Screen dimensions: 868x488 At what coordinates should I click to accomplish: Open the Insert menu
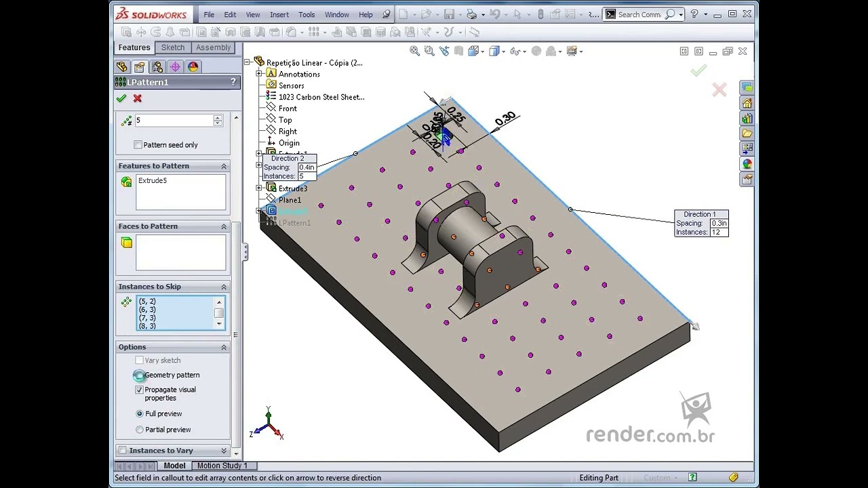(279, 14)
